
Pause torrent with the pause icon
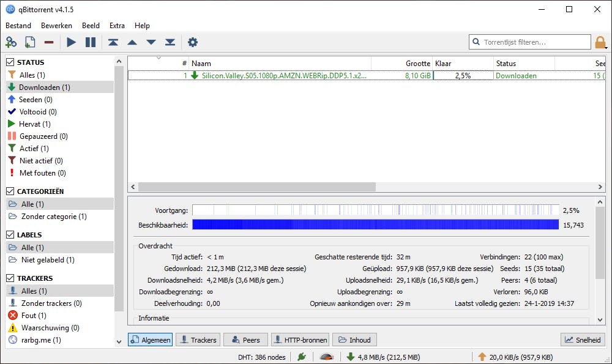point(91,42)
